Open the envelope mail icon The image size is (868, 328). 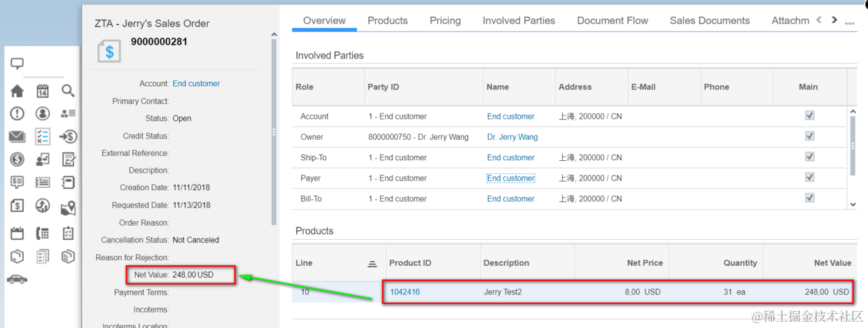pos(17,136)
